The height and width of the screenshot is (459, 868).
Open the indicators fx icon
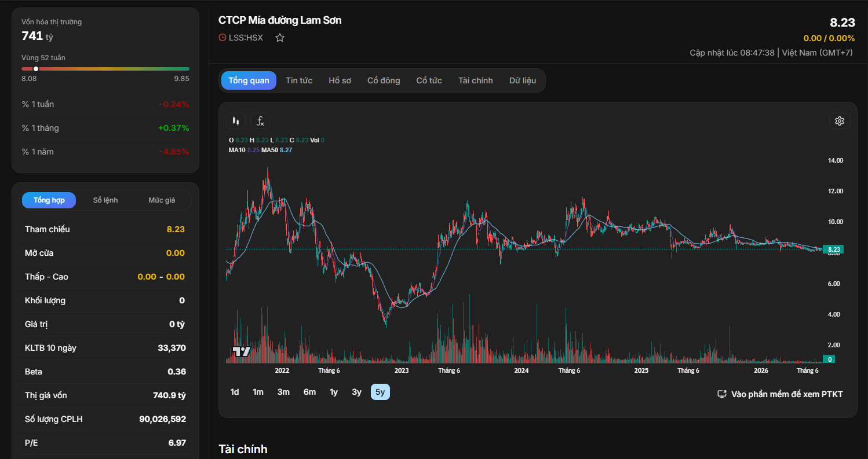(260, 121)
